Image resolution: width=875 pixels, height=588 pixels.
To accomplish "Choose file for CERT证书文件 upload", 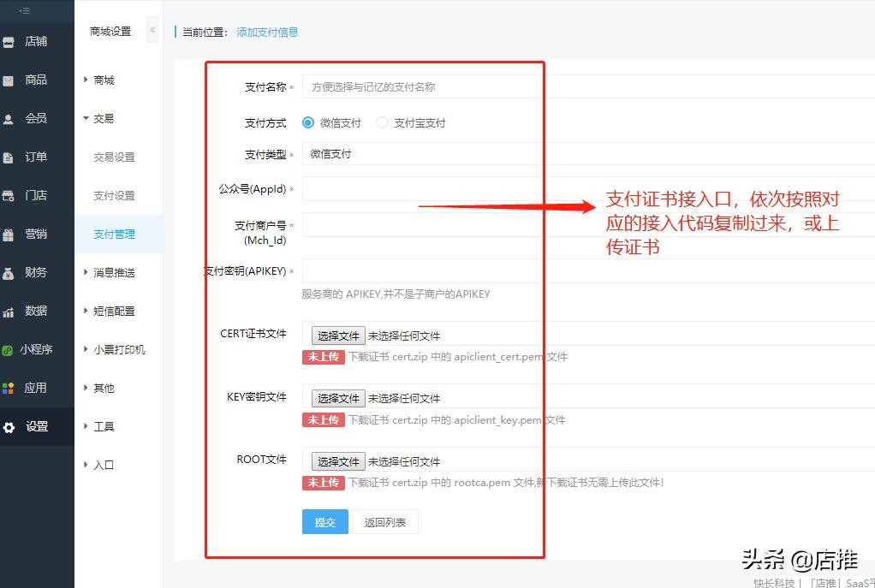I will click(x=338, y=336).
